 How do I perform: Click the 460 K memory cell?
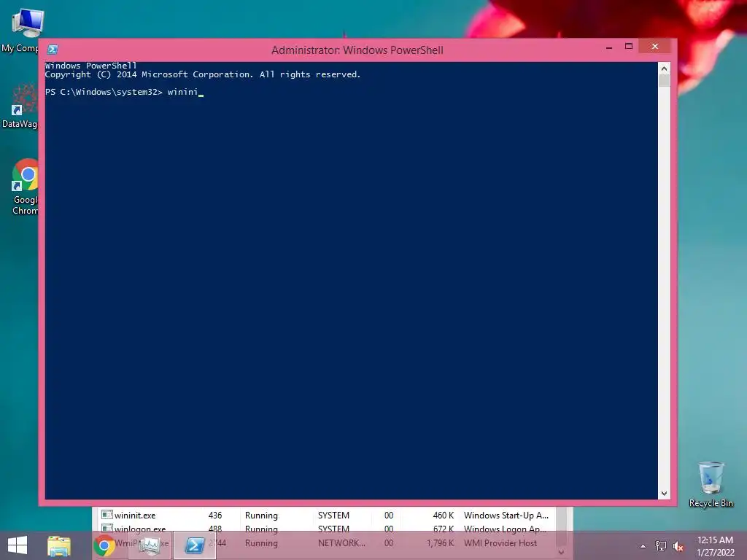point(443,516)
